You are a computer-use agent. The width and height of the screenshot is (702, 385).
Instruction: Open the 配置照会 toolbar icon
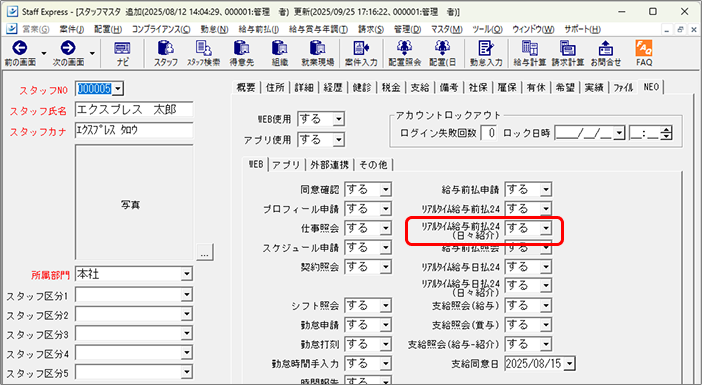tap(404, 53)
